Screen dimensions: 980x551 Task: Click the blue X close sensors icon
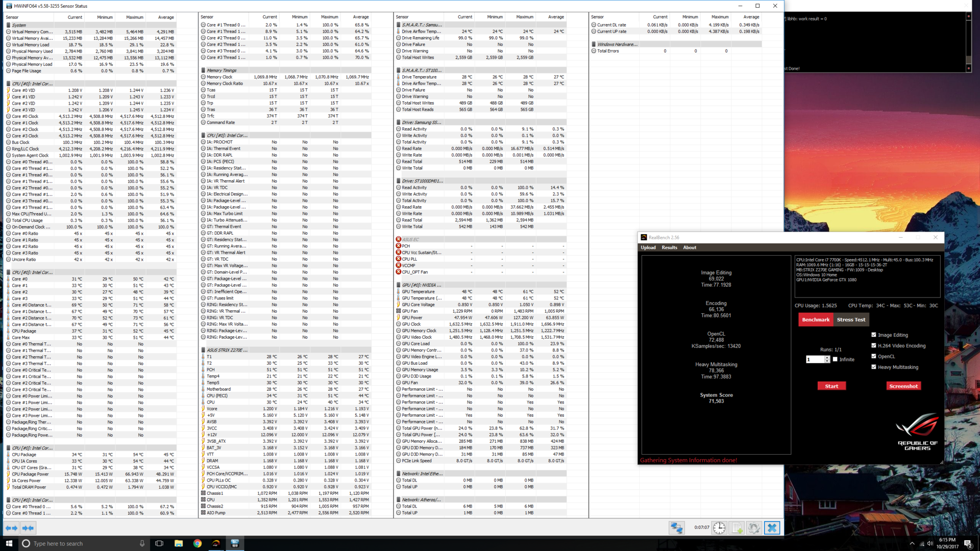[772, 528]
